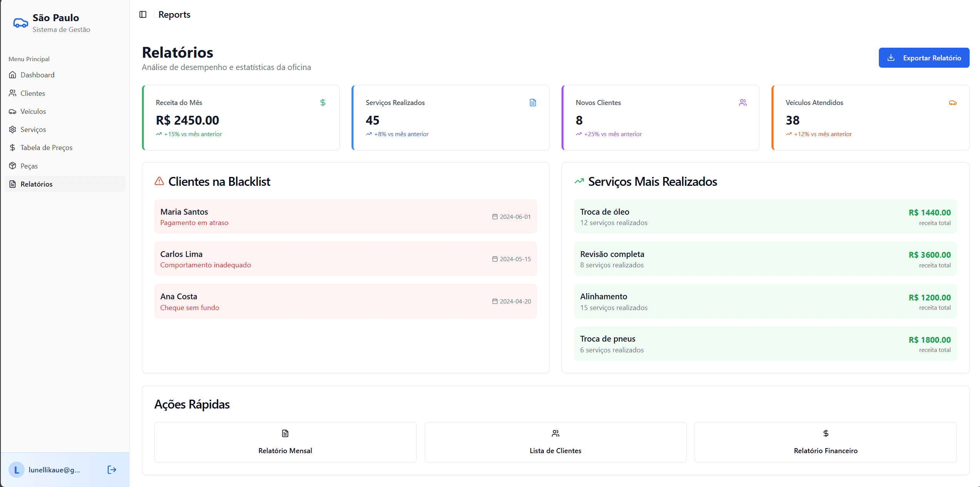This screenshot has width=980, height=487.
Task: Click the green dollar icon on Receita card
Action: coord(323,103)
